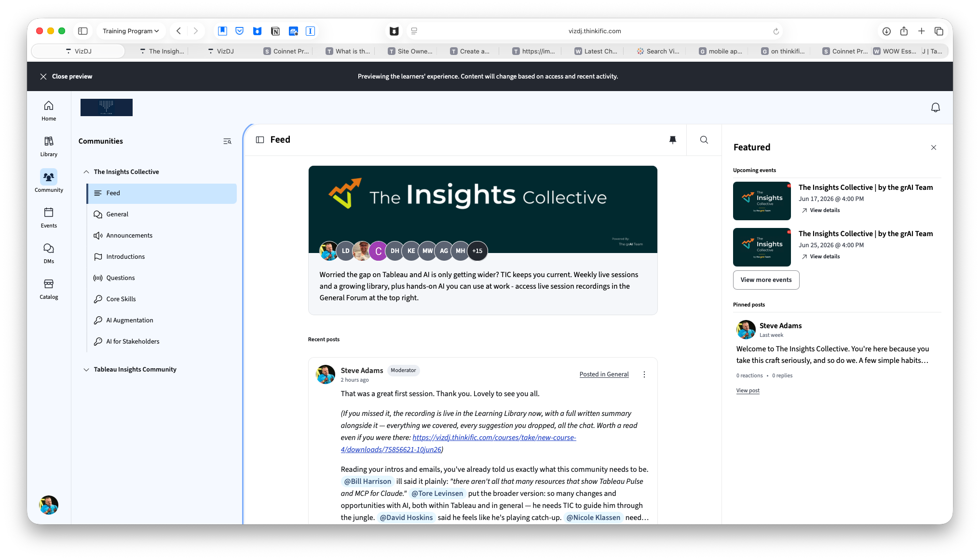Toggle the feed sidebar panel icon

click(260, 140)
